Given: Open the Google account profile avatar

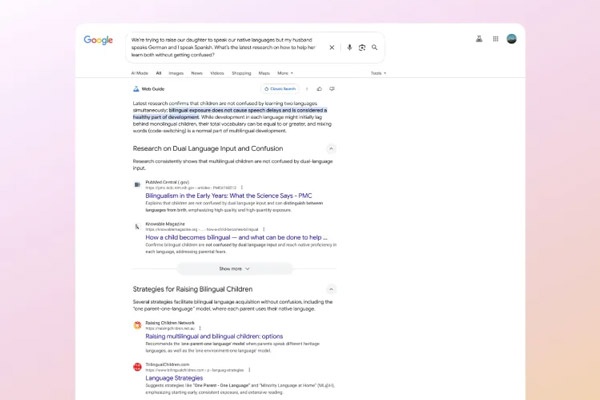Looking at the screenshot, I should click(512, 39).
